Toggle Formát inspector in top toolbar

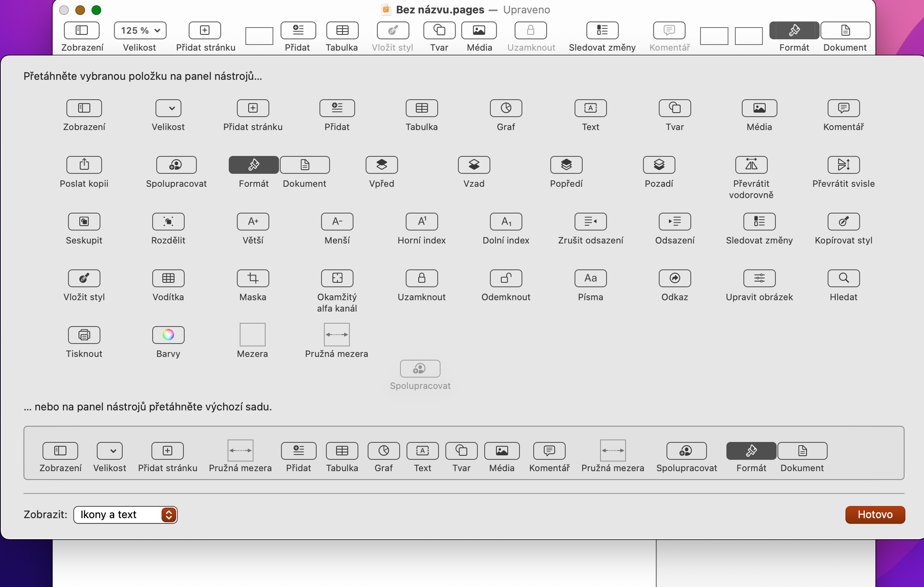coord(794,31)
